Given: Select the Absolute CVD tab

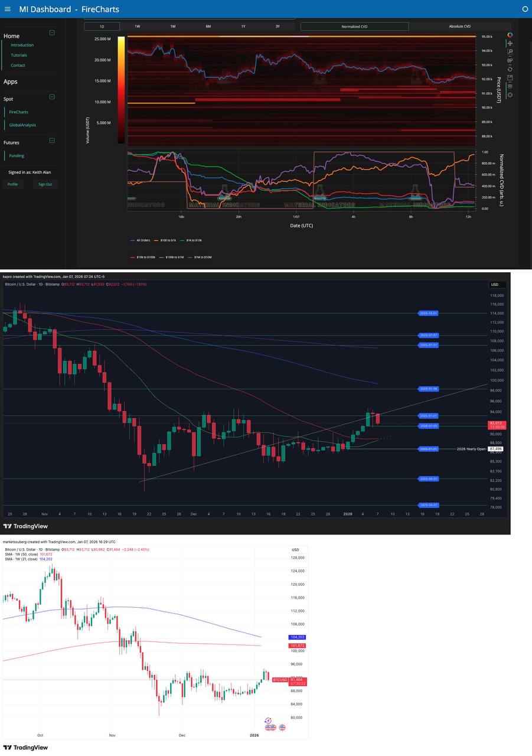Looking at the screenshot, I should coord(459,27).
